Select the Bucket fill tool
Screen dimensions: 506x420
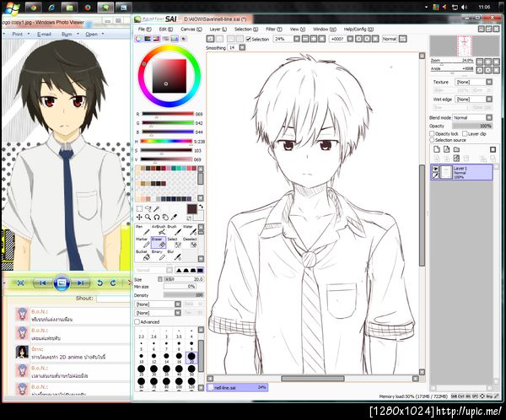pyautogui.click(x=143, y=256)
